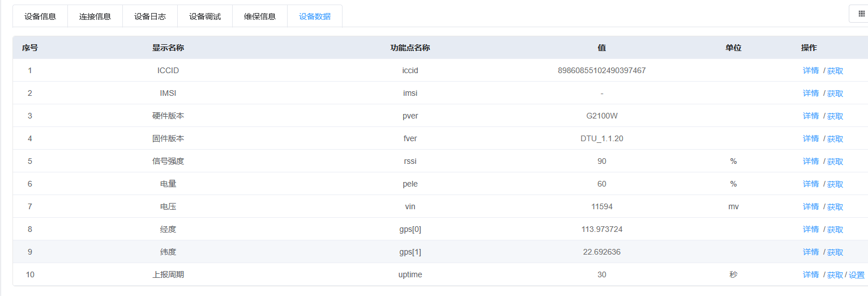The height and width of the screenshot is (296, 868).
Task: Click the 显示名称 column header
Action: click(x=168, y=48)
